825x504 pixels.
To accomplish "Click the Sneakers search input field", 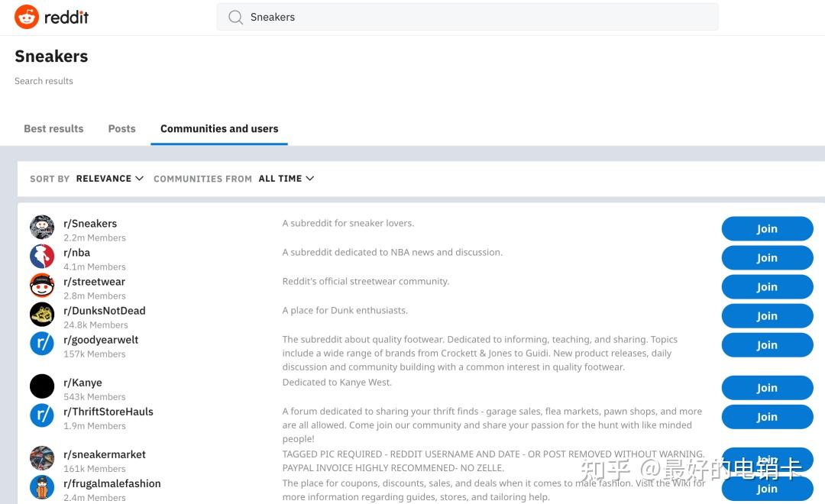I will (474, 17).
